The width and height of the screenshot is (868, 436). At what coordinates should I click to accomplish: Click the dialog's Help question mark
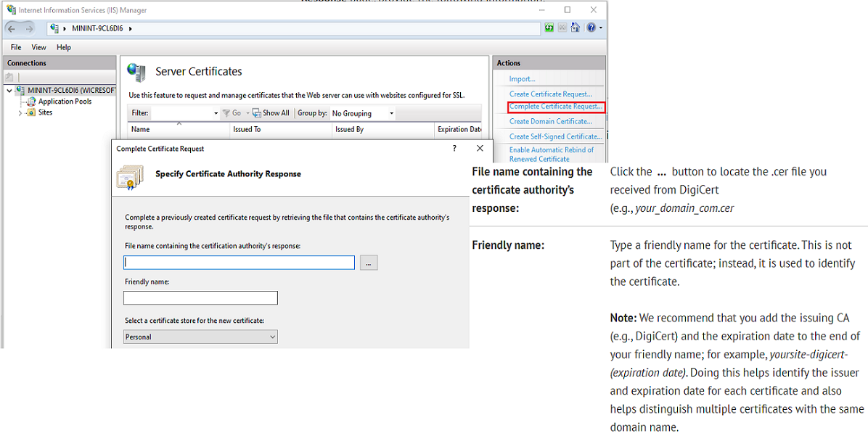click(x=454, y=148)
